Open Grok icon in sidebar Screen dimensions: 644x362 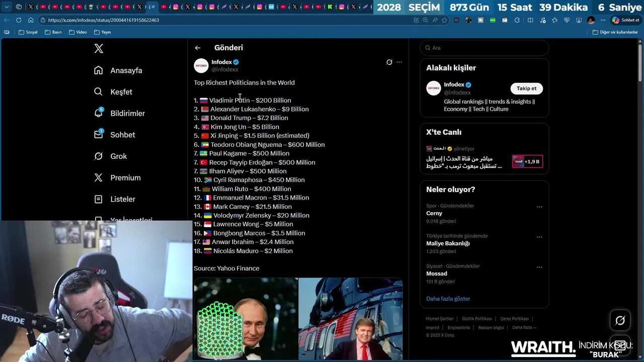point(99,156)
